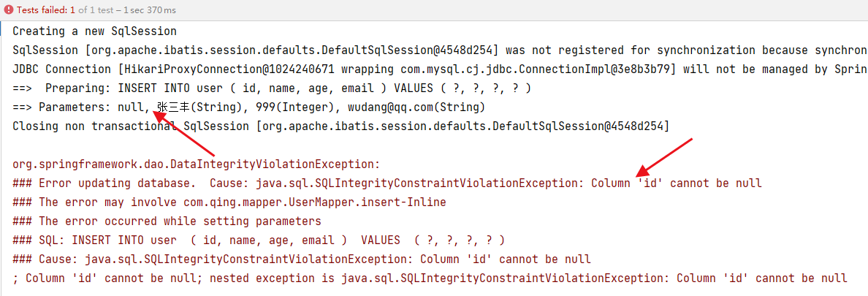
Task: Click the null value in the Parameters line
Action: click(x=133, y=107)
